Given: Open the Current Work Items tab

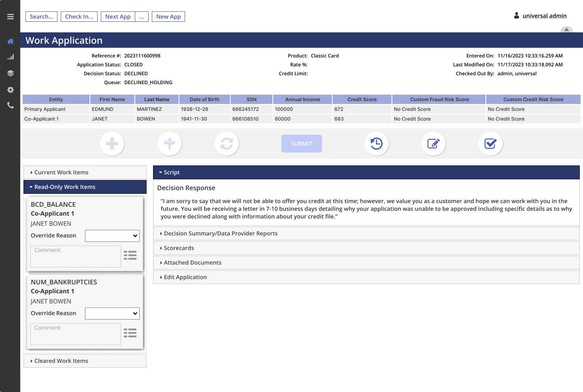Looking at the screenshot, I should click(x=62, y=172).
